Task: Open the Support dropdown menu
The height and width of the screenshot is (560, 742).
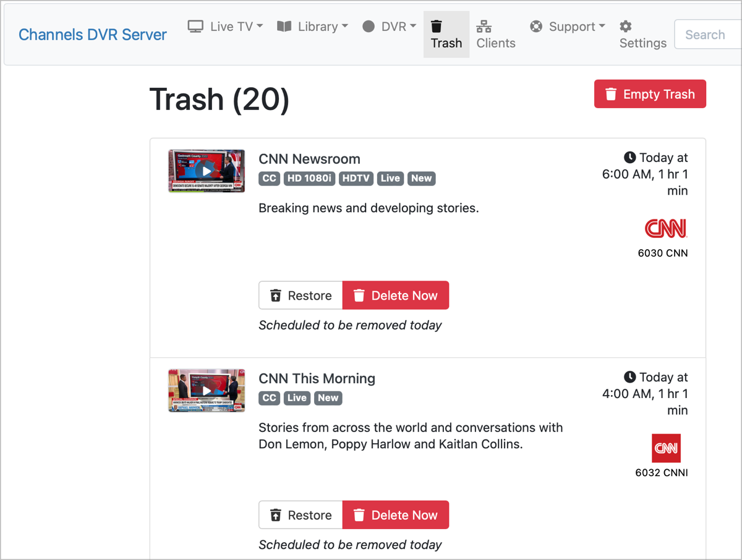Action: [x=576, y=27]
